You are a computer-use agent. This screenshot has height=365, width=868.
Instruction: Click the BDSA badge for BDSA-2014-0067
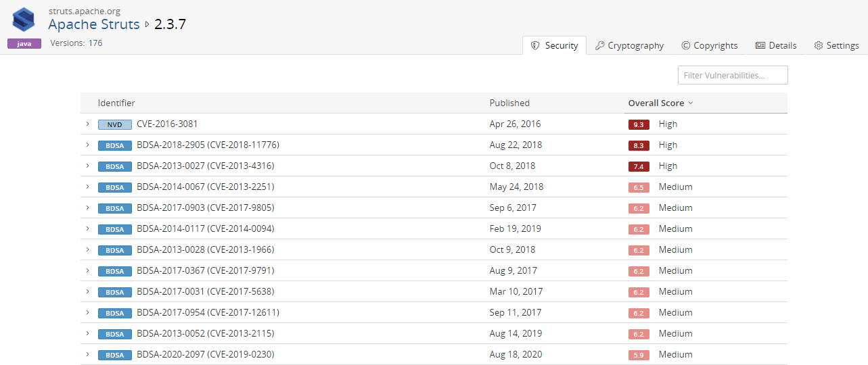(x=115, y=187)
